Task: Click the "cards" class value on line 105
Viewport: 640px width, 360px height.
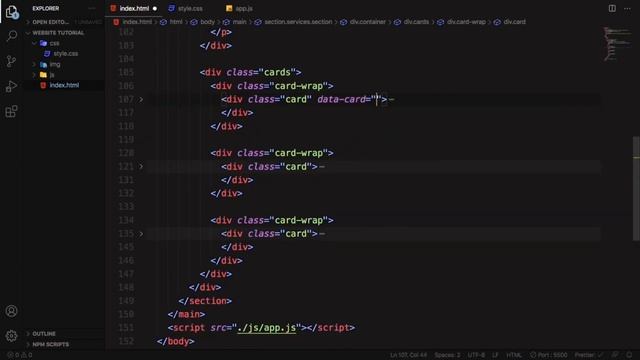Action: [x=277, y=73]
